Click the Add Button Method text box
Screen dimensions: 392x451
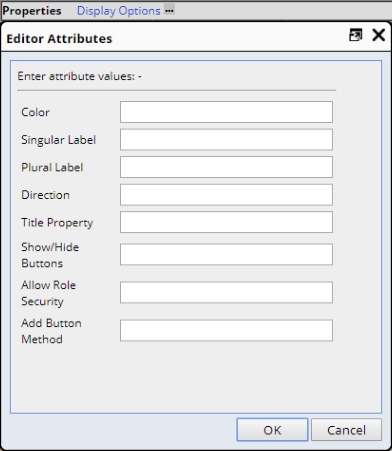pyautogui.click(x=226, y=330)
